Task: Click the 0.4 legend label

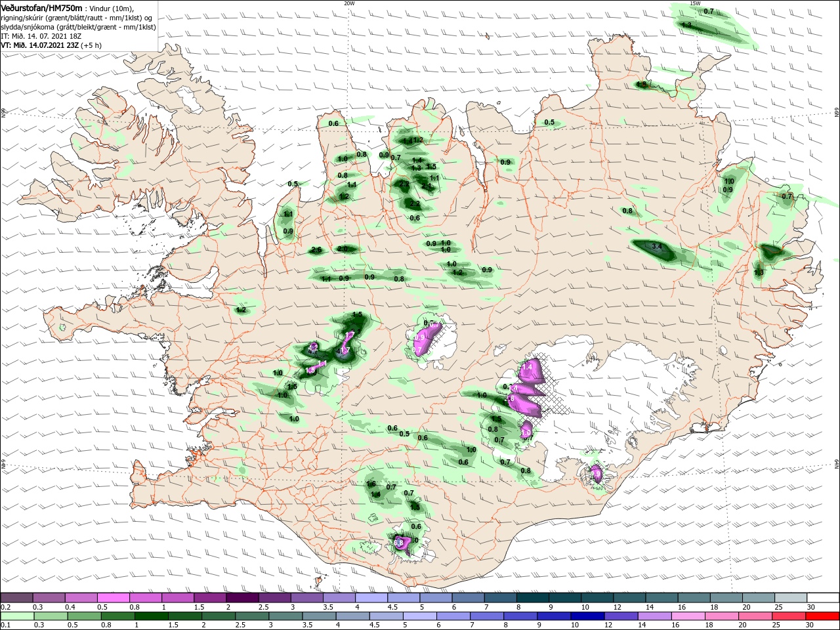Action: 70,607
